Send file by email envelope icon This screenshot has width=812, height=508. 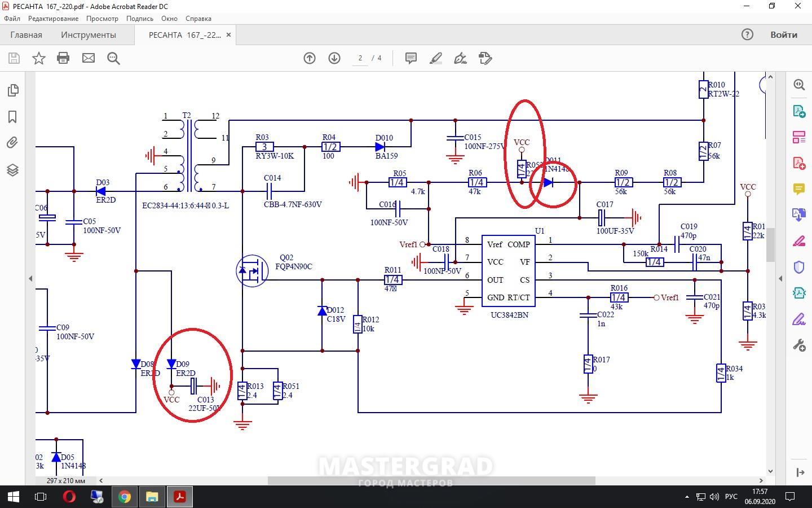tap(89, 58)
